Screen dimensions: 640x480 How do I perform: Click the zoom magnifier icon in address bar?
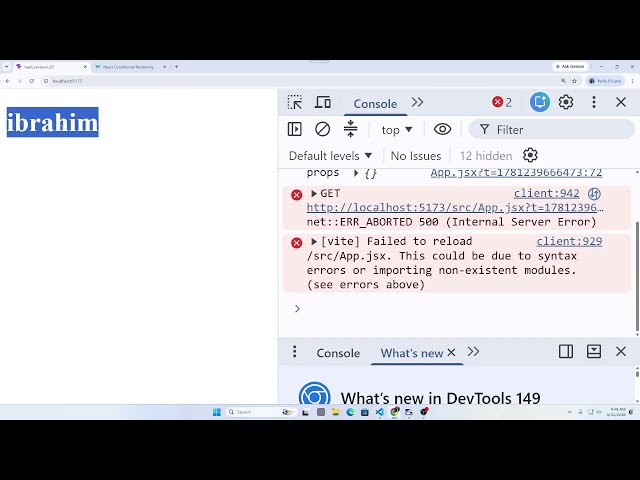click(x=563, y=81)
